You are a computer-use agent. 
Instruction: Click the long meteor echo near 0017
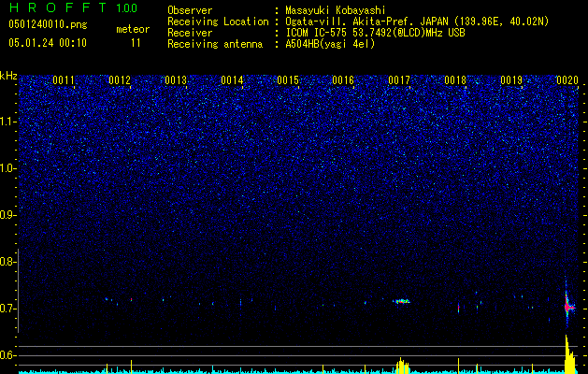click(401, 301)
